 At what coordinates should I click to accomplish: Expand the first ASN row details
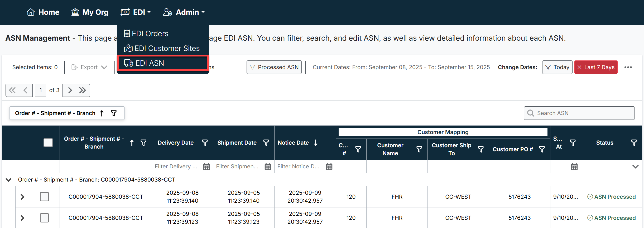point(22,197)
